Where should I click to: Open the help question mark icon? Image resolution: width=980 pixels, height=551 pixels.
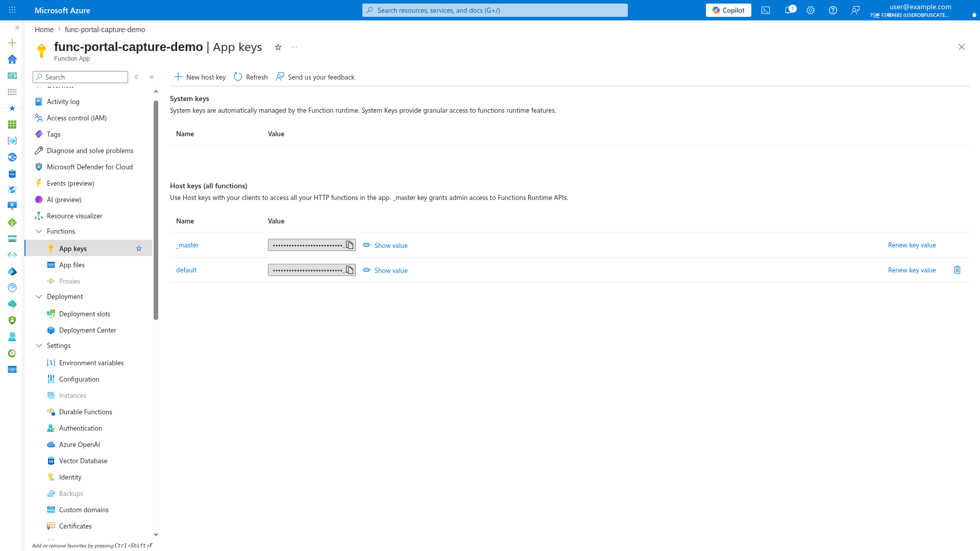click(x=833, y=10)
